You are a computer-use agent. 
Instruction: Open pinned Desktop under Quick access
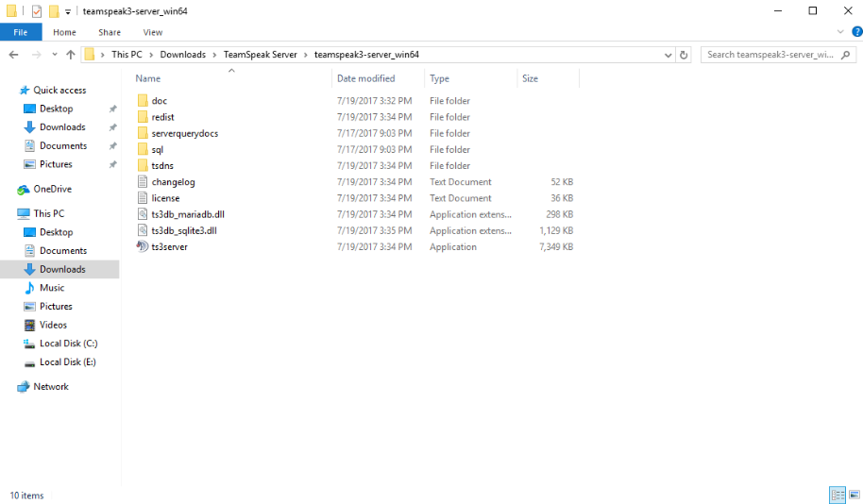pos(56,109)
